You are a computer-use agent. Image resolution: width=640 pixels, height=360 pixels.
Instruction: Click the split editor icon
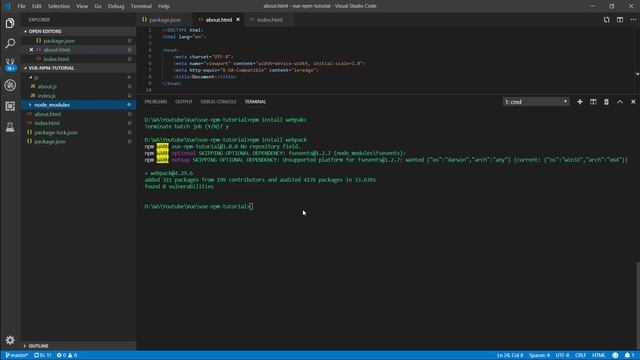(x=620, y=20)
